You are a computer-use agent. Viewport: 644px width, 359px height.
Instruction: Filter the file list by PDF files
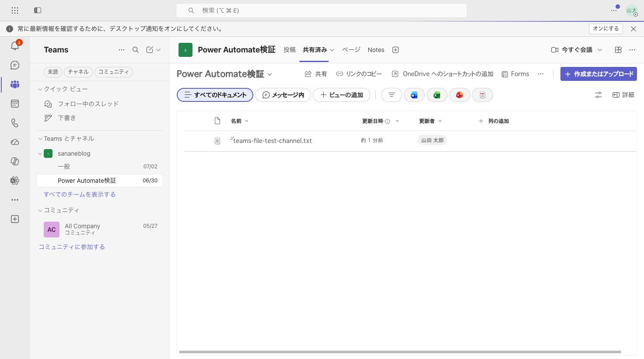coord(483,95)
